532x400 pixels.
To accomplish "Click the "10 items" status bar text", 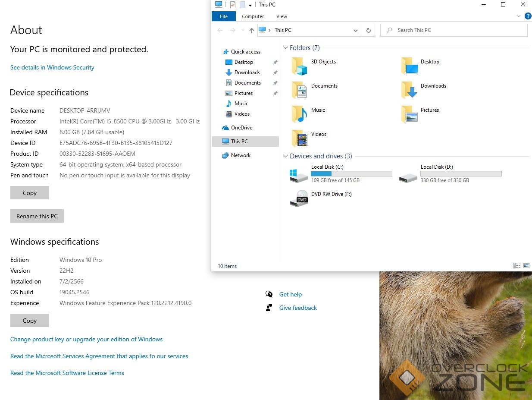I will coord(227,266).
